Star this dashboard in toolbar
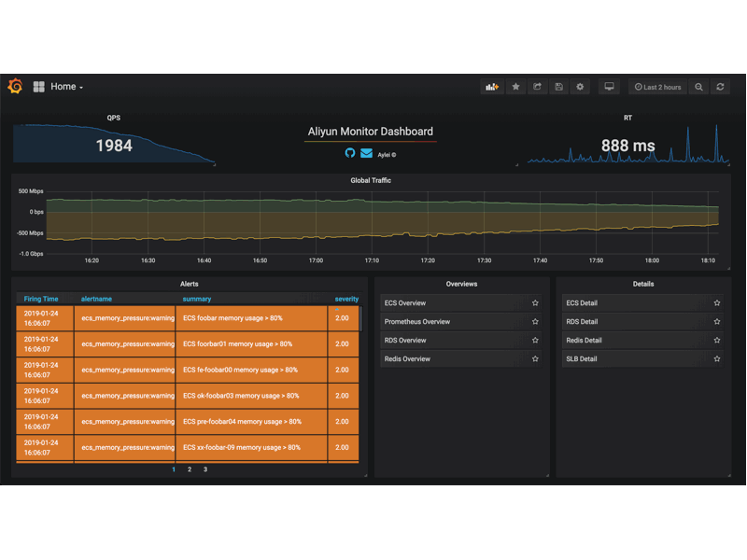This screenshot has height=560, width=747. click(515, 87)
